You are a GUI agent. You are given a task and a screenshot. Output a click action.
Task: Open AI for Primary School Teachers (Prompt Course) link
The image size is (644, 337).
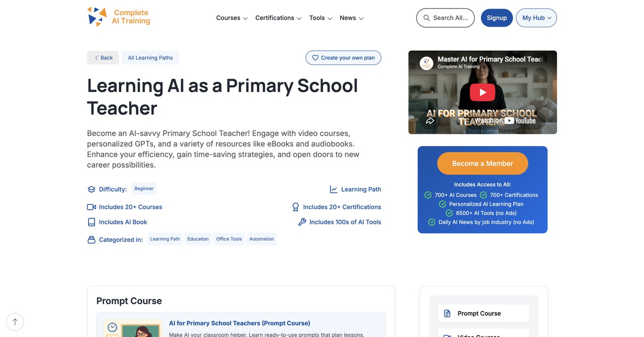coord(239,323)
